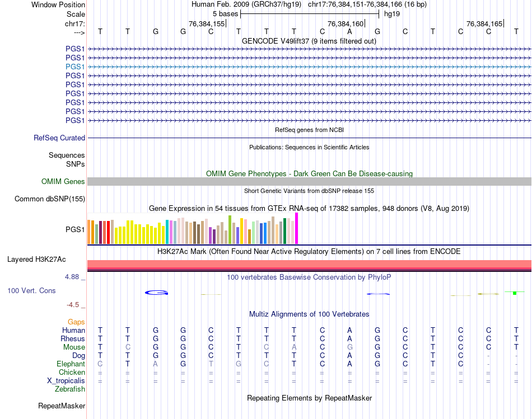532x419 pixels.
Task: Select the Zebrafish alignment row label
Action: point(70,389)
